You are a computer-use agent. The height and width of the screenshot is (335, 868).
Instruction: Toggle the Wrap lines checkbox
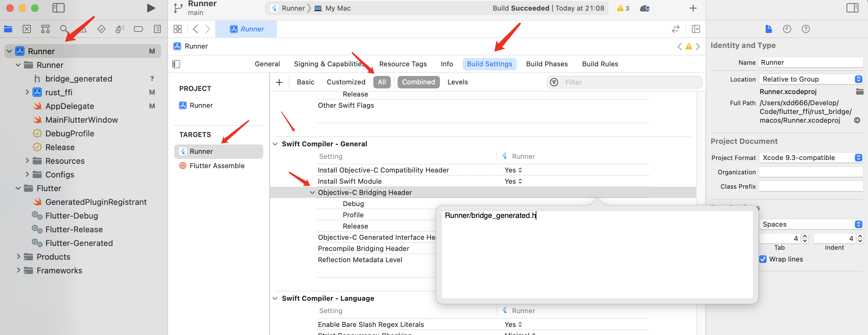pyautogui.click(x=763, y=259)
